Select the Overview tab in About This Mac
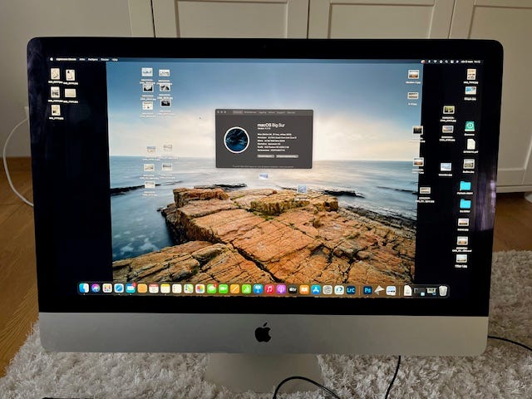Image resolution: width=532 pixels, height=399 pixels. click(238, 111)
